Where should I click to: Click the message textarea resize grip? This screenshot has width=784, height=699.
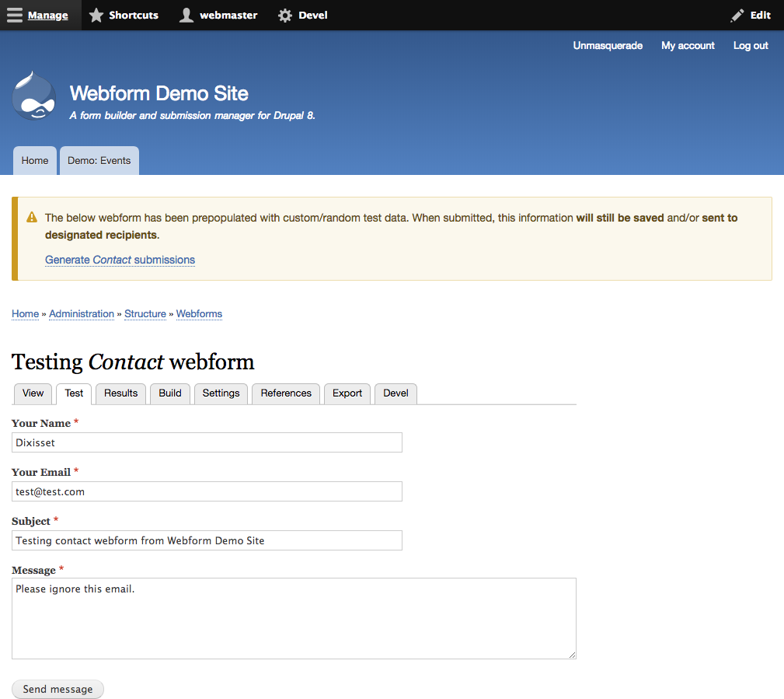pos(572,655)
